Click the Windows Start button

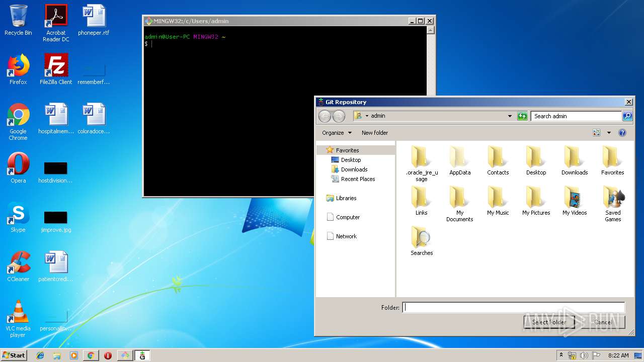point(14,355)
